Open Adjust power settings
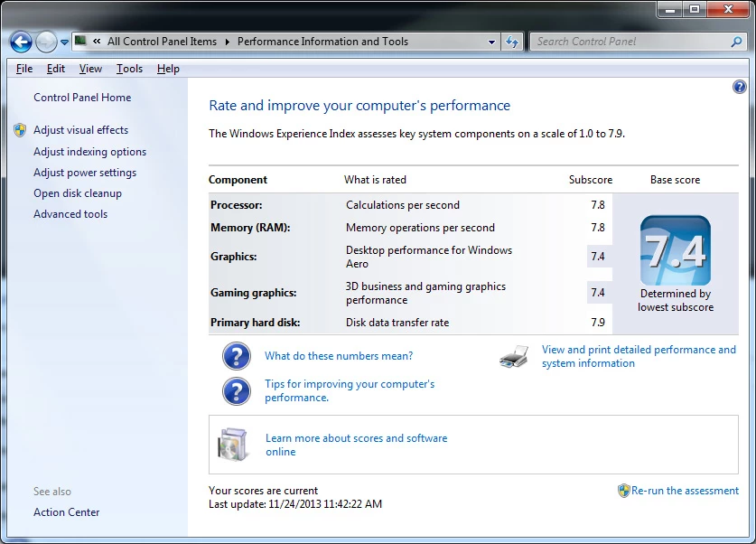 85,173
